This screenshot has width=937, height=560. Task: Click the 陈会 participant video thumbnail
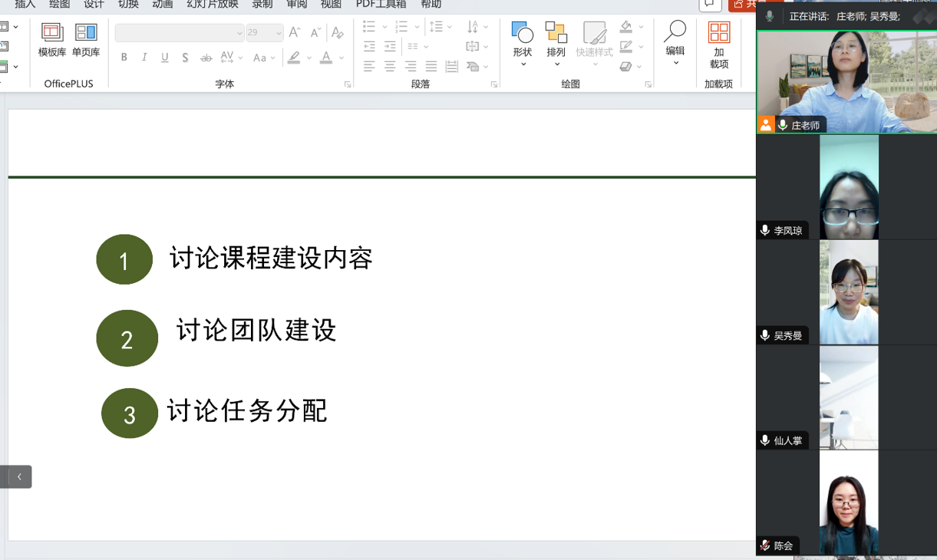[848, 502]
